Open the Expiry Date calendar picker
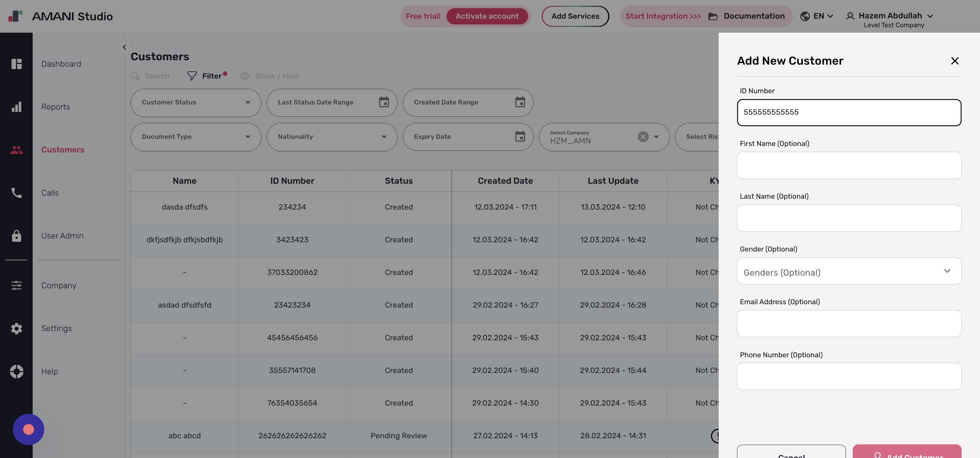Screen dimensions: 980x458 [x=520, y=136]
